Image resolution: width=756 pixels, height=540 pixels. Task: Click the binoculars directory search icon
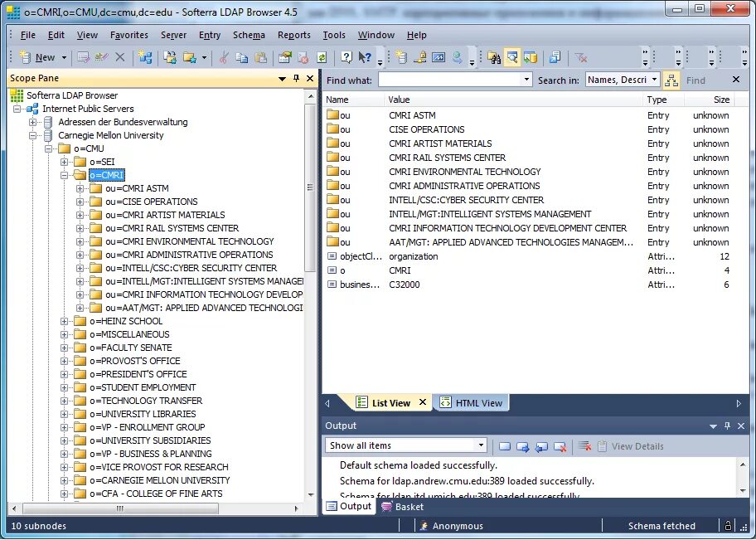(x=494, y=57)
